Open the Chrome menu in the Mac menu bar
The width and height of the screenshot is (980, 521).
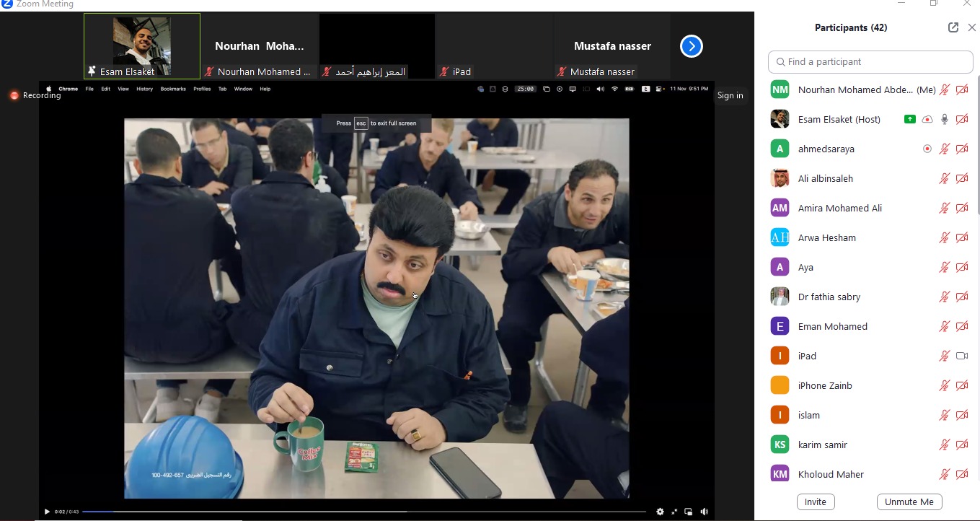pyautogui.click(x=68, y=89)
